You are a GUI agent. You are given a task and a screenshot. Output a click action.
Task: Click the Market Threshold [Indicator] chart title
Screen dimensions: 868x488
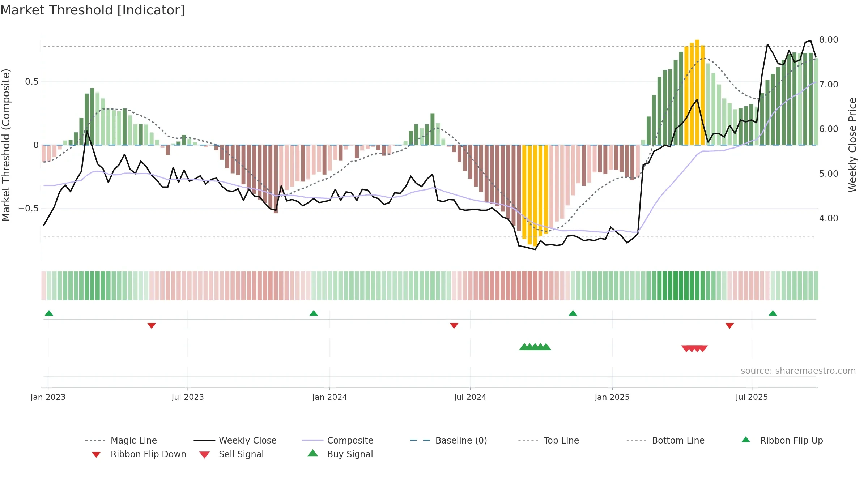tap(93, 10)
